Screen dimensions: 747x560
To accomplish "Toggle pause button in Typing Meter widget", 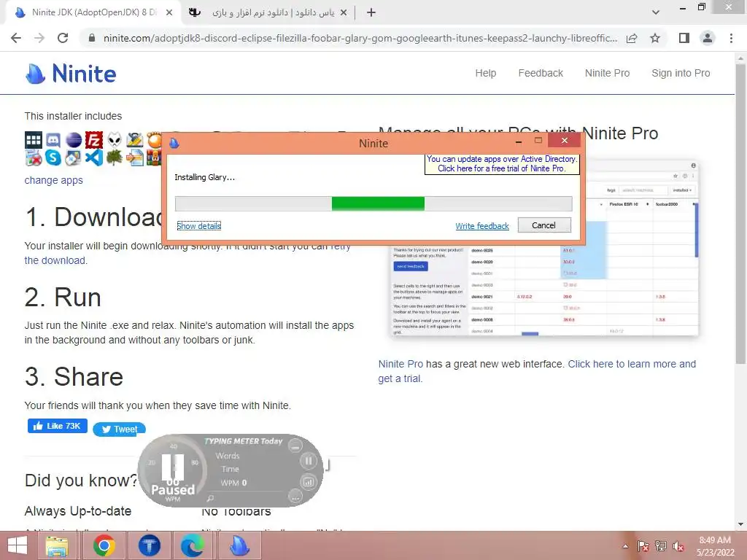I will tap(309, 461).
